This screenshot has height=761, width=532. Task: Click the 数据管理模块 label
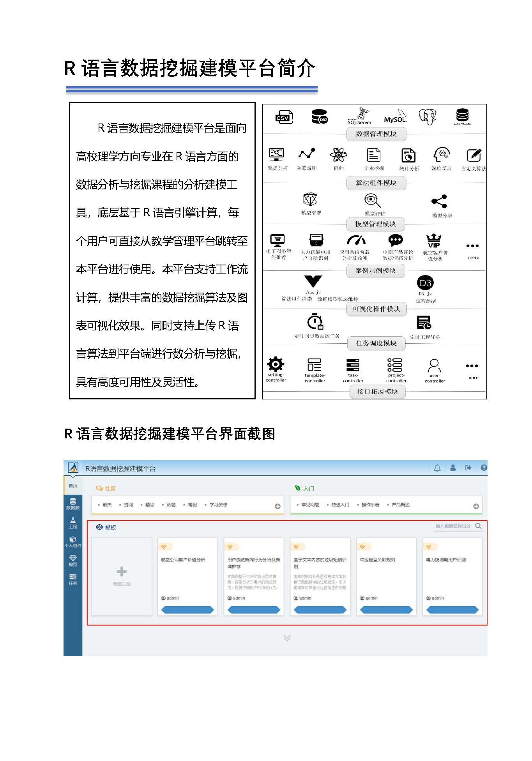376,134
